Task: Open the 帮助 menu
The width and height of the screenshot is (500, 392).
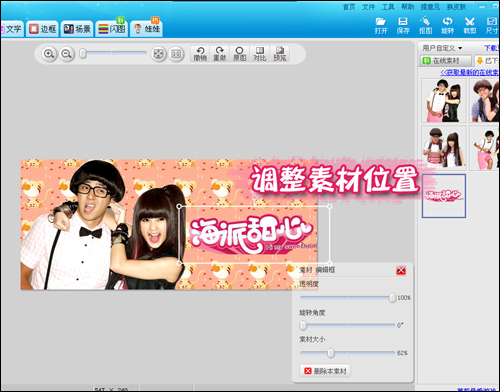Action: coord(407,7)
